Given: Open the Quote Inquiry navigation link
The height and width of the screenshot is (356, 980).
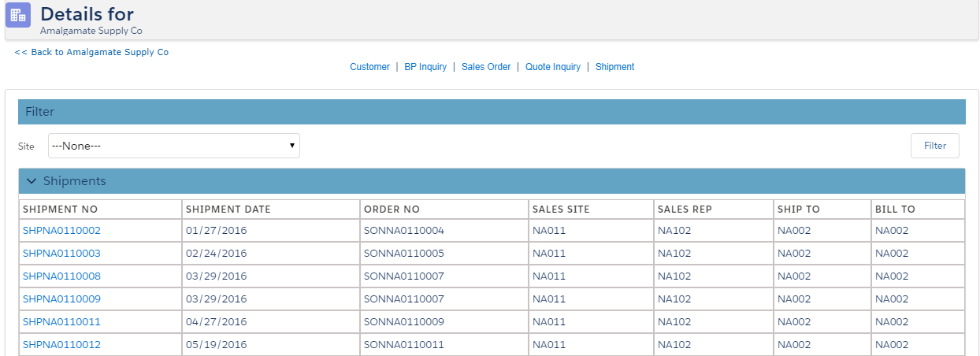Looking at the screenshot, I should point(553,67).
